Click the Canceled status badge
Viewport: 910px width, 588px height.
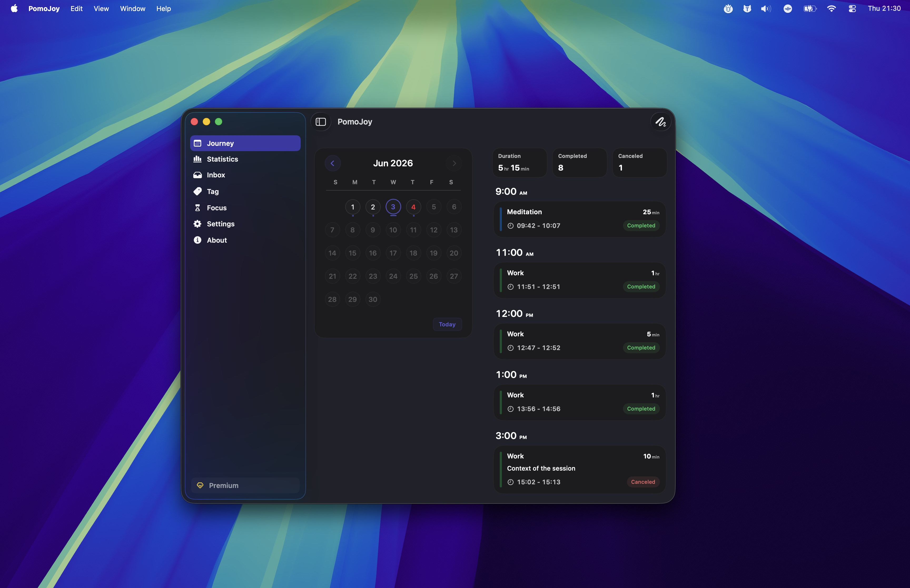(x=643, y=482)
